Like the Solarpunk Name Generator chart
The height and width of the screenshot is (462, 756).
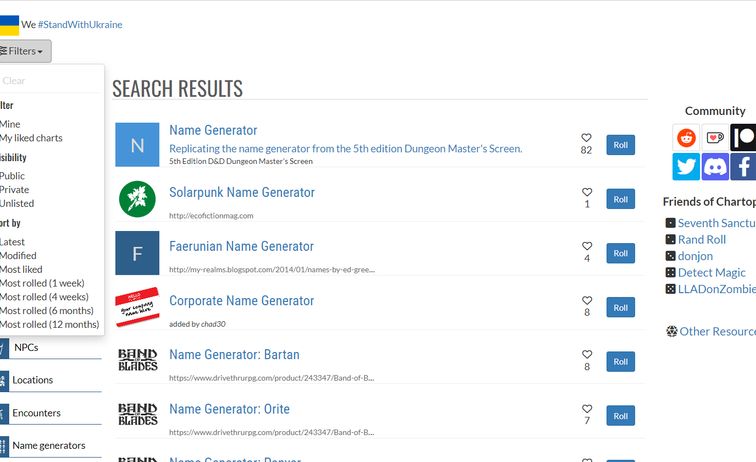coord(587,192)
